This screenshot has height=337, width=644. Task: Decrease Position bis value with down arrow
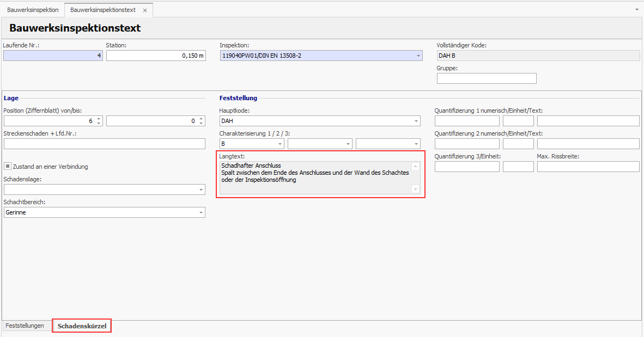(x=201, y=124)
